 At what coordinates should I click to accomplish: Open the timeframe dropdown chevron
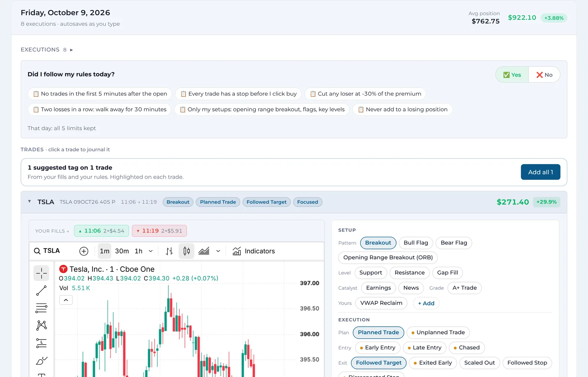[151, 251]
